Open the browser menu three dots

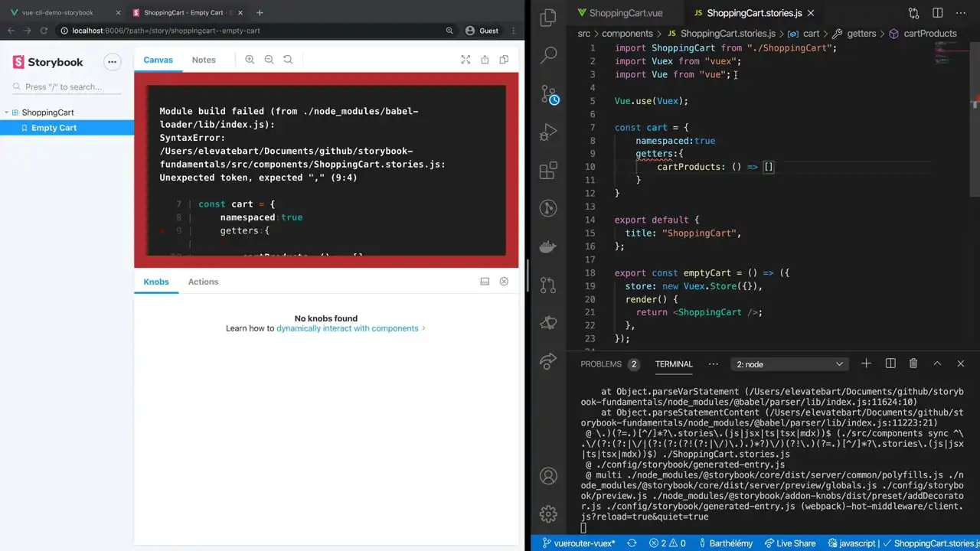(514, 31)
